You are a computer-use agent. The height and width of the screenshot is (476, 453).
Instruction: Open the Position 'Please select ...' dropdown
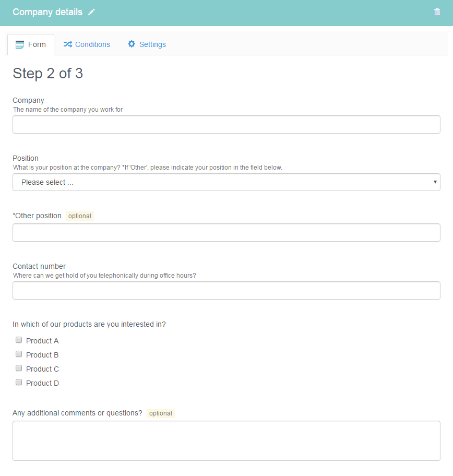click(227, 182)
